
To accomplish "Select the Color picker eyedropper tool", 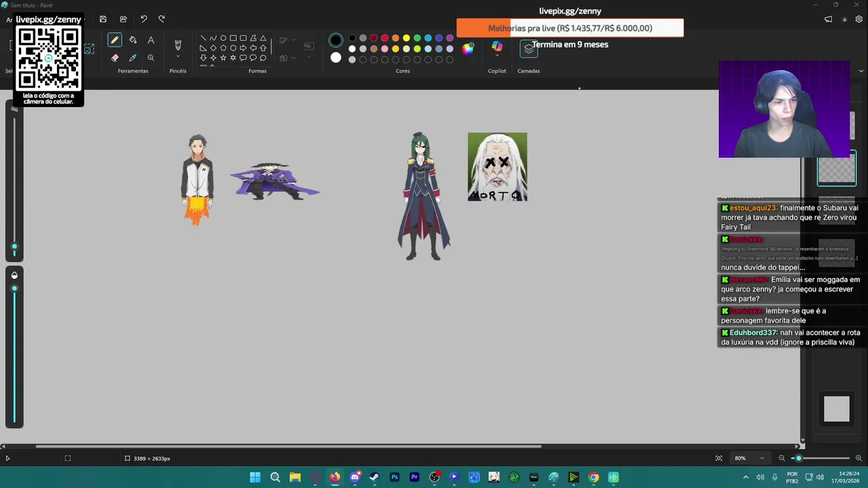I will [x=133, y=58].
